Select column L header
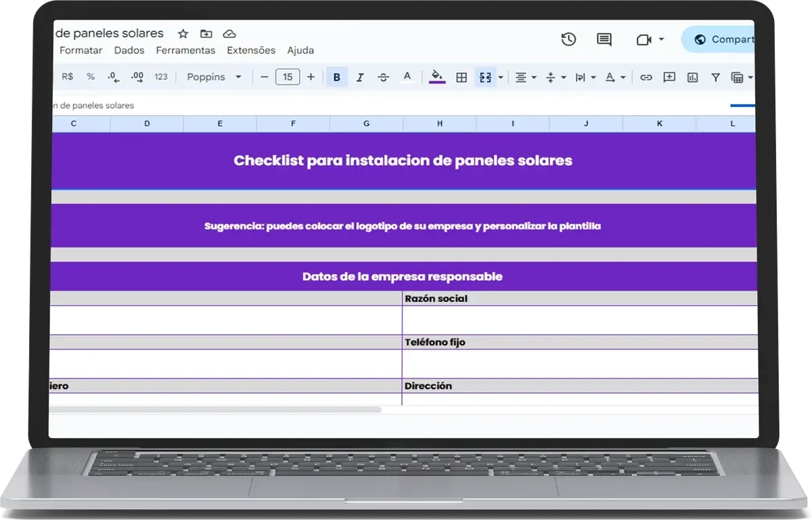This screenshot has width=812, height=520. pyautogui.click(x=726, y=123)
